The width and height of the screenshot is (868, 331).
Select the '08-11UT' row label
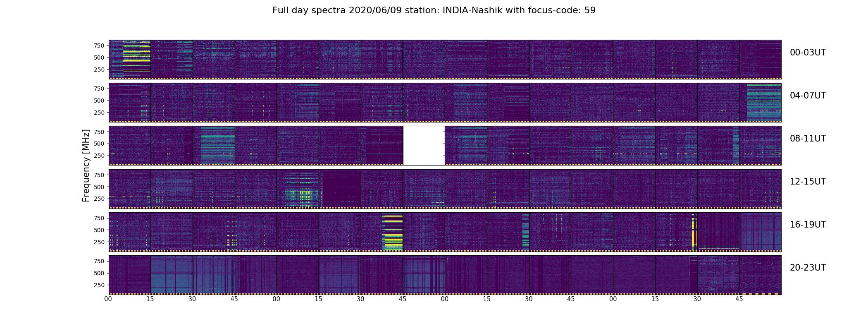coord(808,139)
